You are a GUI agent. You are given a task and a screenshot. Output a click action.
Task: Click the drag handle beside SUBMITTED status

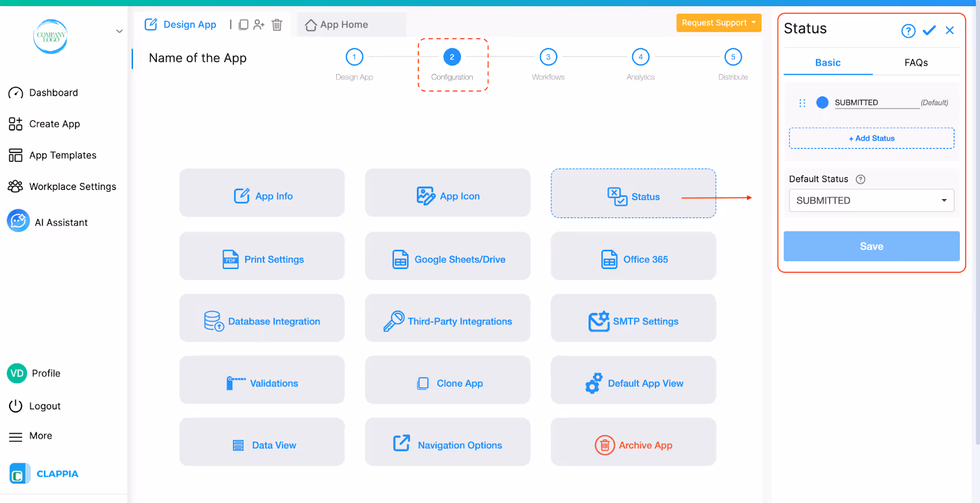802,103
